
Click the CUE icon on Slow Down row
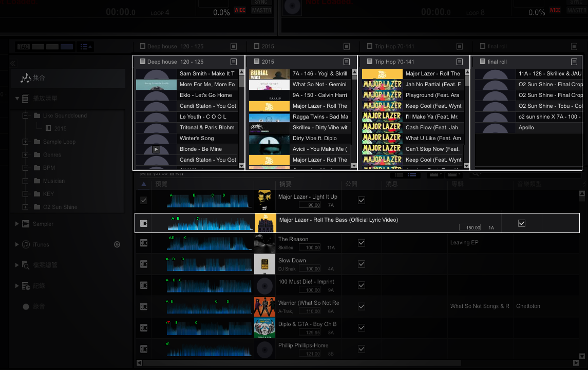click(144, 264)
